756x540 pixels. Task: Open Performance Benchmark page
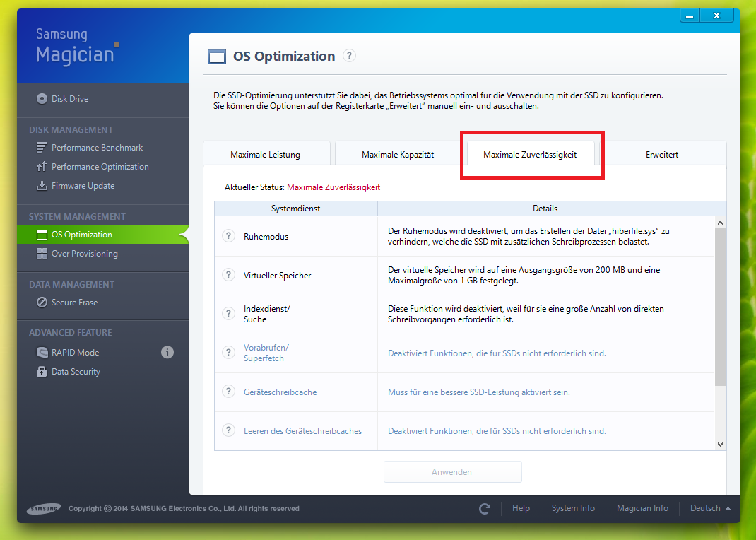pos(90,148)
